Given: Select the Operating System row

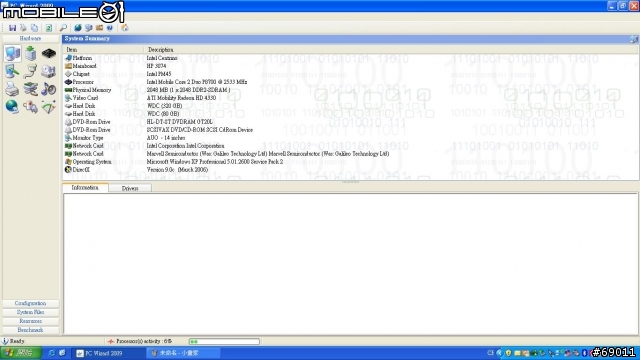Looking at the screenshot, I should click(x=351, y=162).
